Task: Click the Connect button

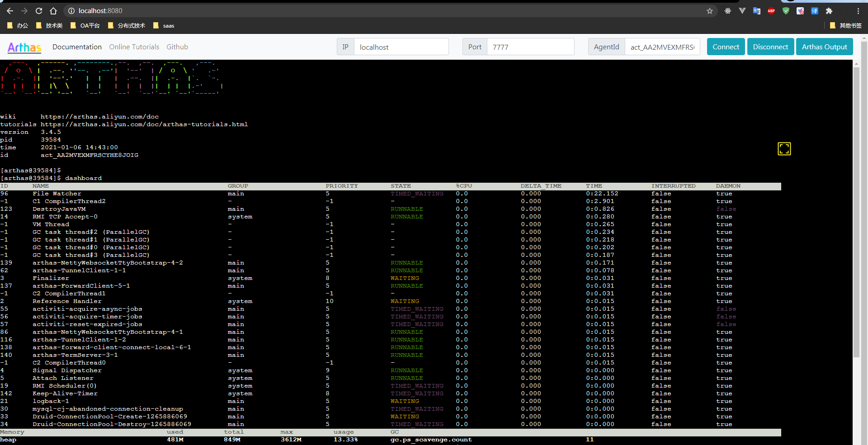Action: 726,47
